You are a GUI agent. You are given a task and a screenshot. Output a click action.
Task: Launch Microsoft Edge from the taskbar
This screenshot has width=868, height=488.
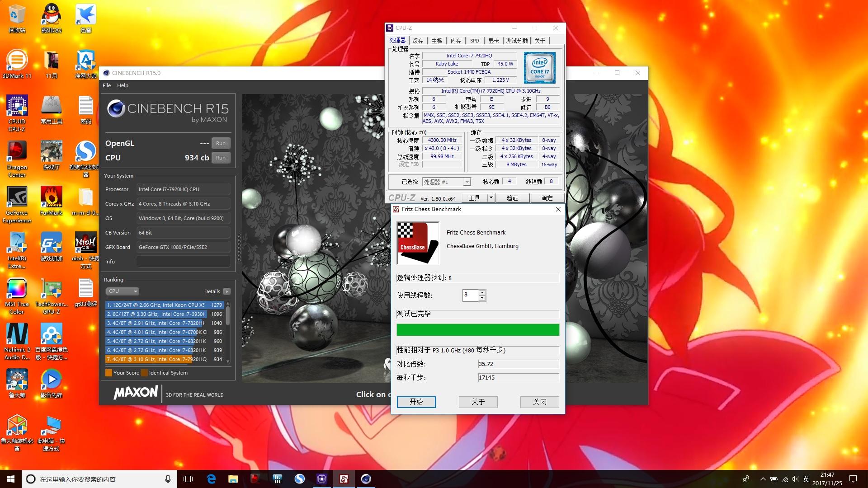pyautogui.click(x=211, y=479)
